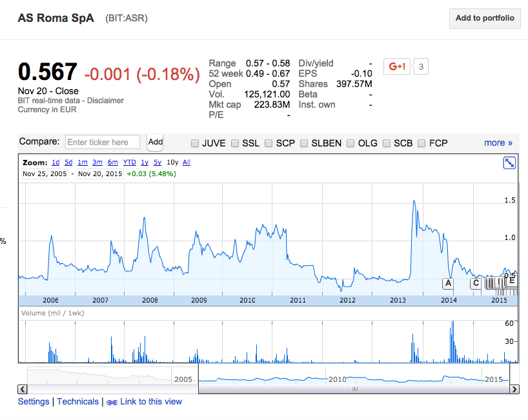Click the Vol. value 125,121.00
Viewport: 528px width, 420px height.
pos(267,95)
